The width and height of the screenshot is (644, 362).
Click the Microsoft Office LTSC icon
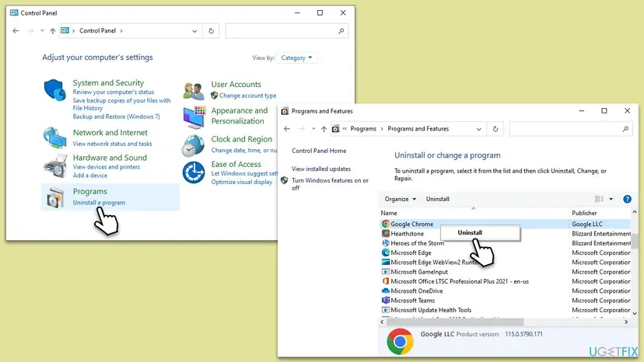385,281
